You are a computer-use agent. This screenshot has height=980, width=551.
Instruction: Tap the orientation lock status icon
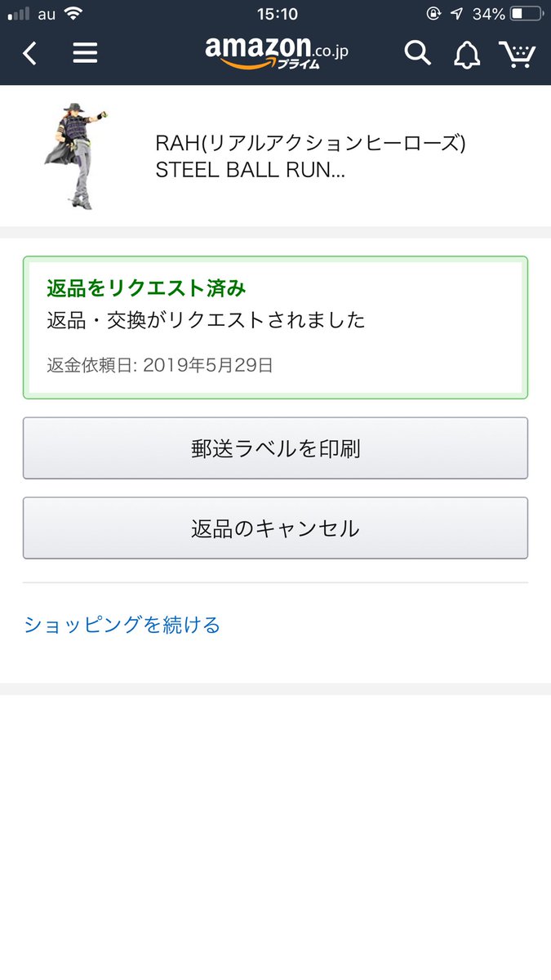[434, 12]
